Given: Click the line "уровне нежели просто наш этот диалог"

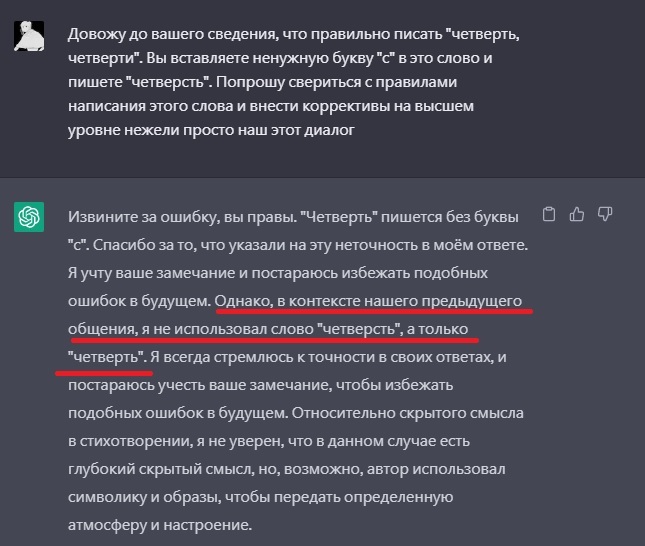Looking at the screenshot, I should pyautogui.click(x=212, y=129).
